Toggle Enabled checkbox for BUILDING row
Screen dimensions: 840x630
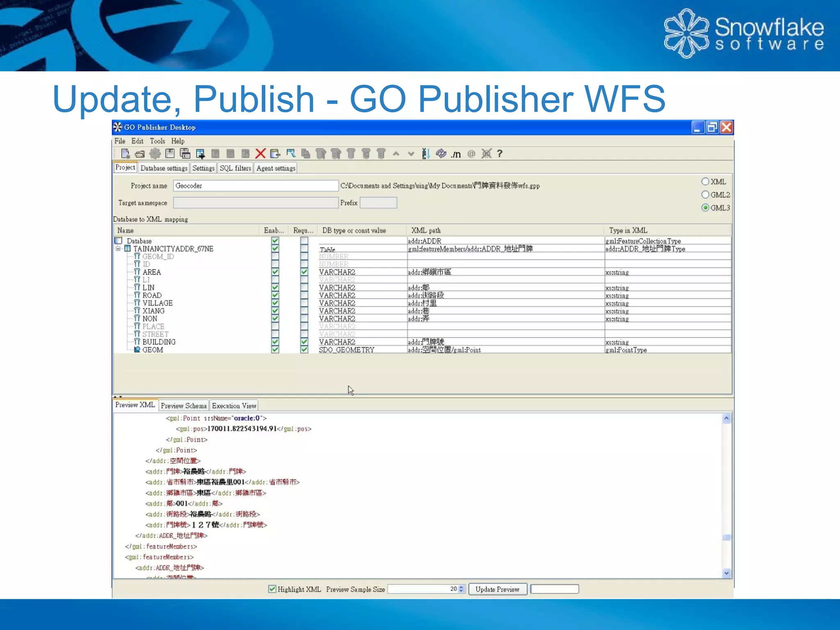[275, 342]
